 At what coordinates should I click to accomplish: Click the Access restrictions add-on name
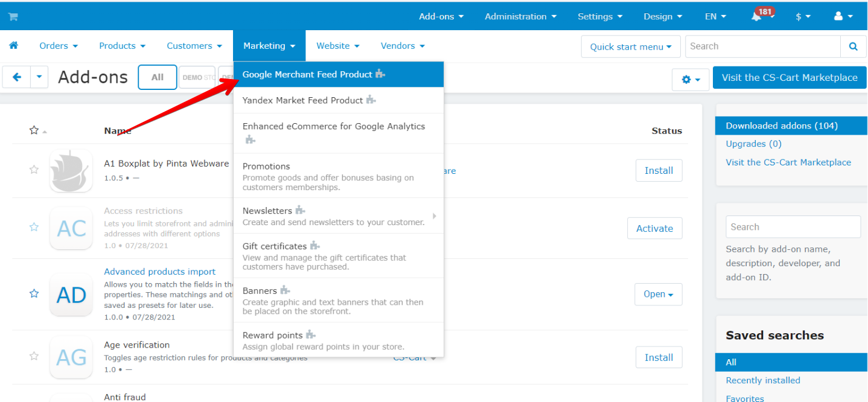(x=143, y=211)
